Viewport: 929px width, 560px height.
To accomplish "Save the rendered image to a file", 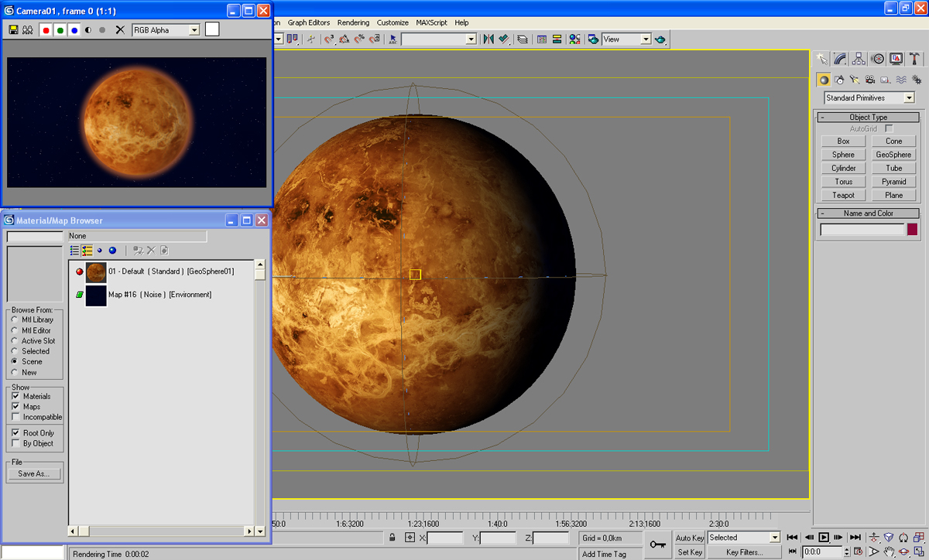I will (x=13, y=29).
